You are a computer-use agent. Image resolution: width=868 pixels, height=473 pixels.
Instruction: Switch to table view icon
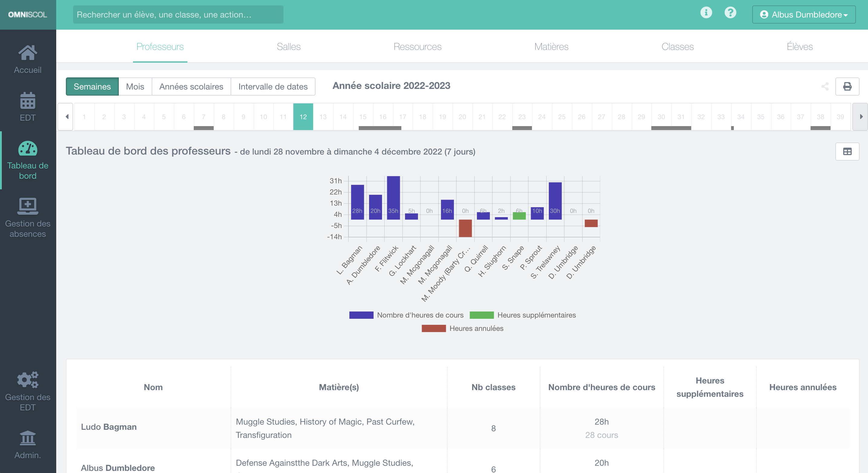[x=847, y=152]
